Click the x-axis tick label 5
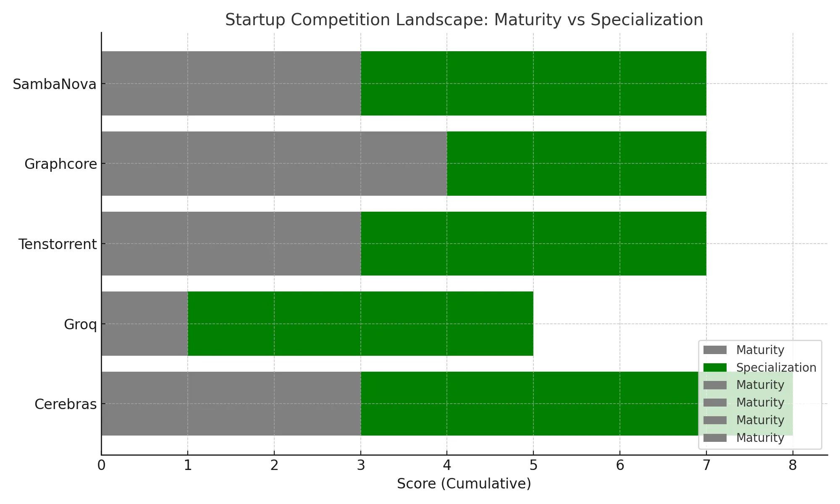The image size is (840, 504). pos(533,466)
